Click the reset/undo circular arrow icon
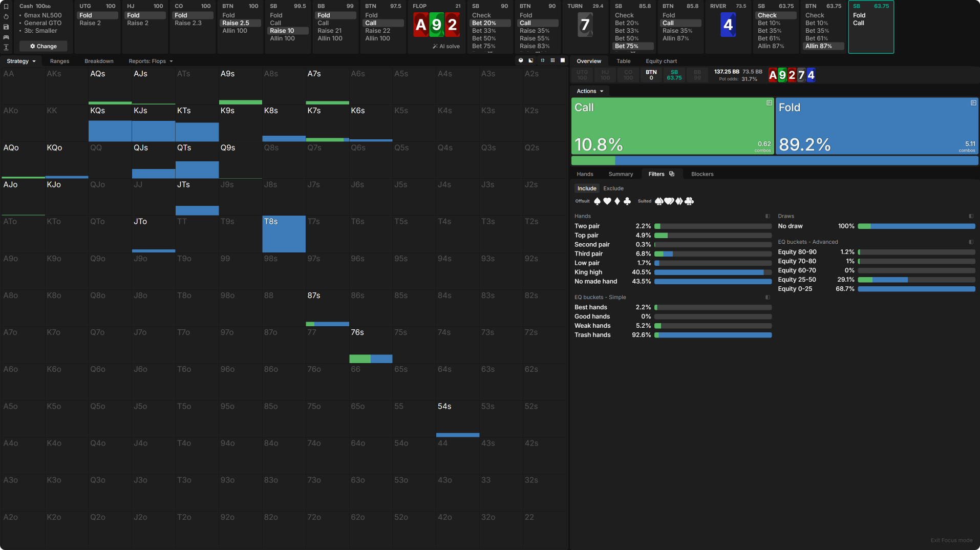The height and width of the screenshot is (550, 980). (x=6, y=16)
